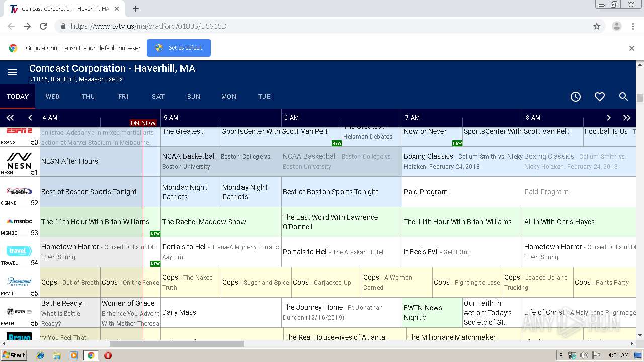Bookmark this page with star icon
Viewport: 644px width, 362px height.
pos(597,26)
